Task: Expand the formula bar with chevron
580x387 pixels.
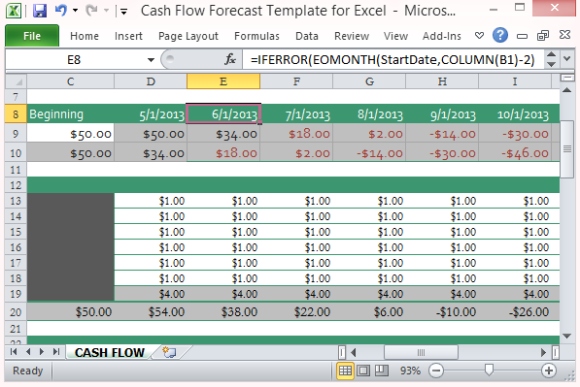Action: pyautogui.click(x=567, y=59)
